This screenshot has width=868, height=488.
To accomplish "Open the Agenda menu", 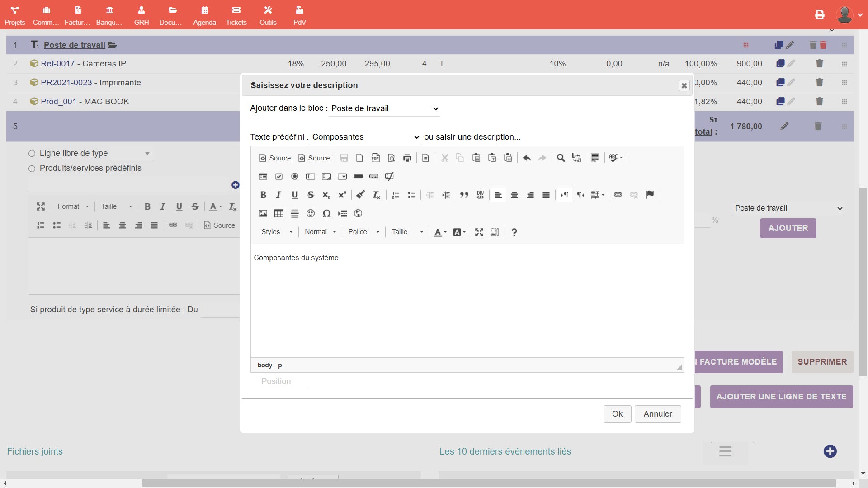I will click(x=204, y=15).
